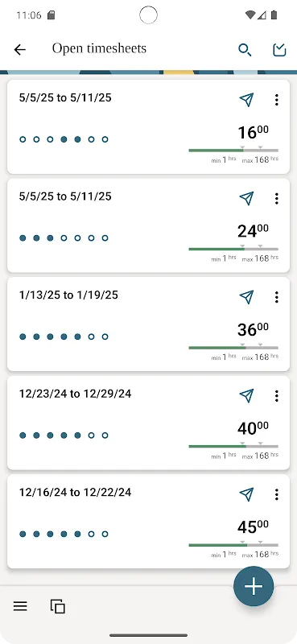Screen dimensions: 297x644
Task: Tap the back arrow in header
Action: click(19, 50)
